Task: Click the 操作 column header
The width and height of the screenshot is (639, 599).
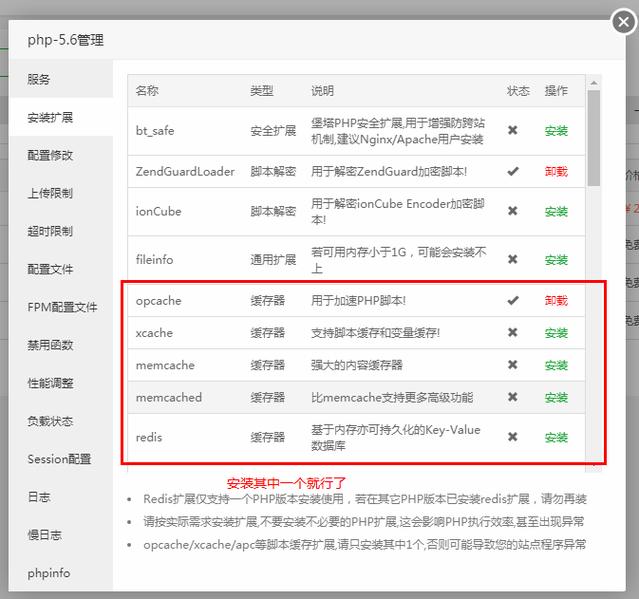Action: click(x=556, y=90)
